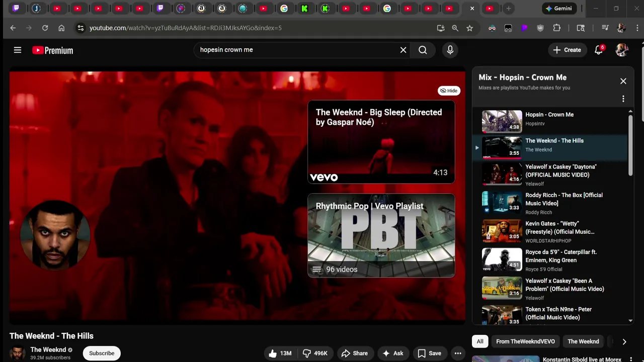644x362 pixels.
Task: Open the YouTube hamburger guide menu
Action: 18,50
